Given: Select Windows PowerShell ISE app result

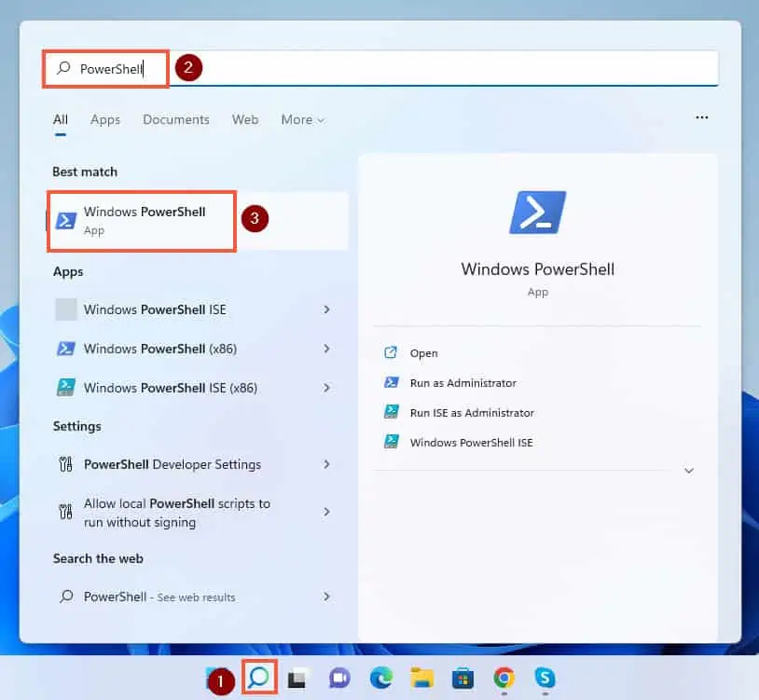Looking at the screenshot, I should [x=194, y=309].
